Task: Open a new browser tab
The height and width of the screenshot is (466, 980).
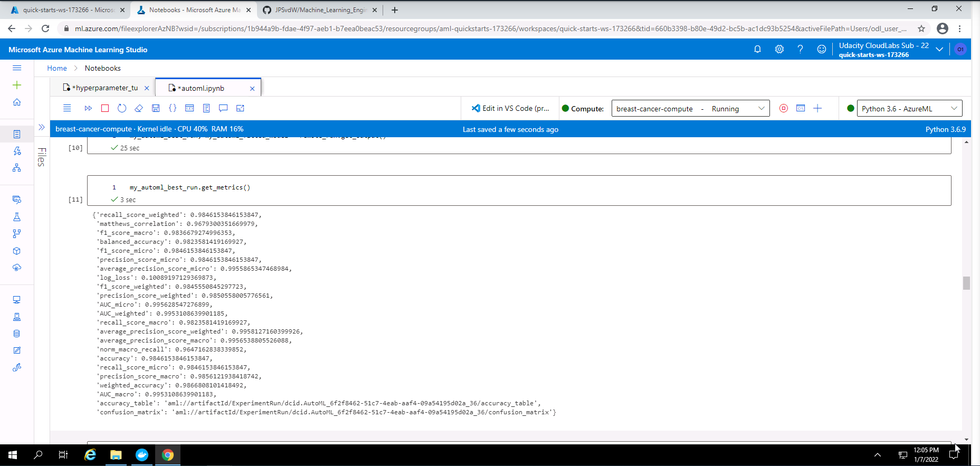Action: click(x=395, y=9)
